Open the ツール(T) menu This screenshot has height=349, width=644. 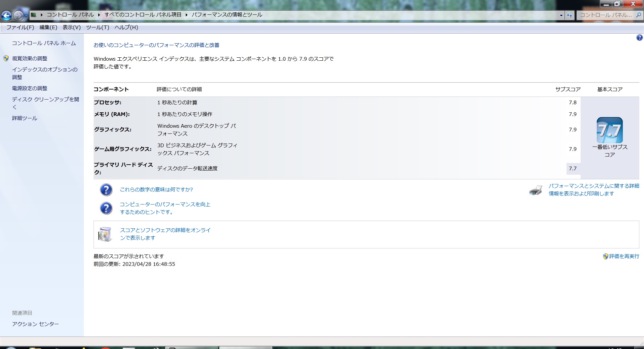pyautogui.click(x=98, y=27)
